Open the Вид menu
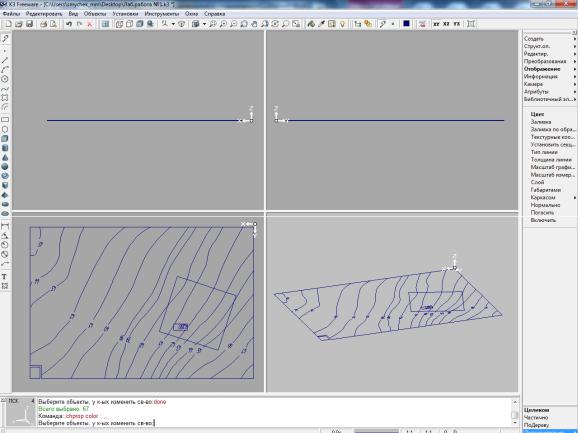The width and height of the screenshot is (578, 433). click(x=73, y=14)
